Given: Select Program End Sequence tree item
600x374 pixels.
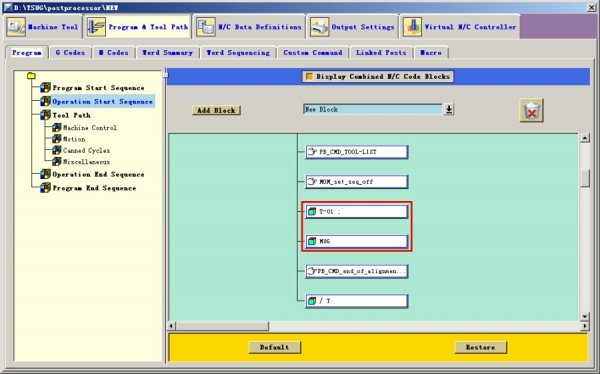Looking at the screenshot, I should click(94, 188).
